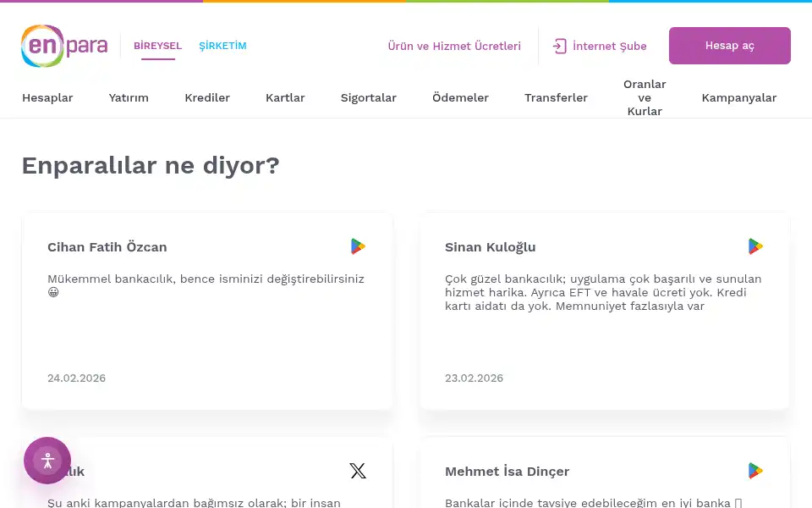Screen dimensions: 812x508
Task: Open the Krediler menu
Action: click(207, 97)
